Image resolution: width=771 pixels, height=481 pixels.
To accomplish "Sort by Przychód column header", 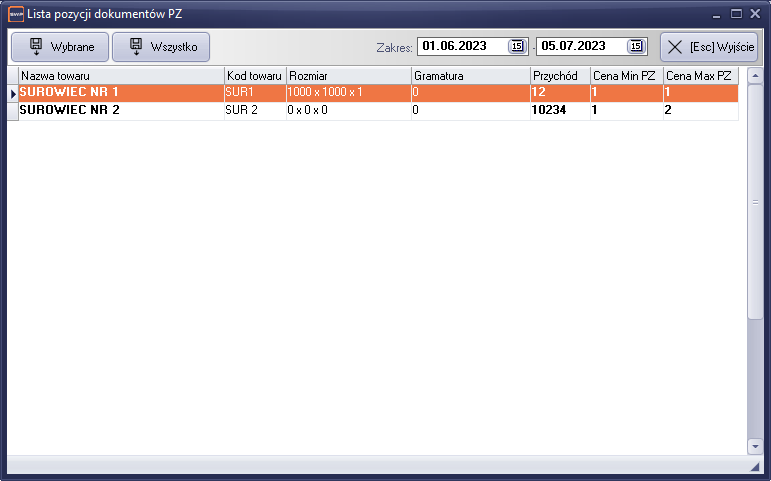I will [x=559, y=76].
